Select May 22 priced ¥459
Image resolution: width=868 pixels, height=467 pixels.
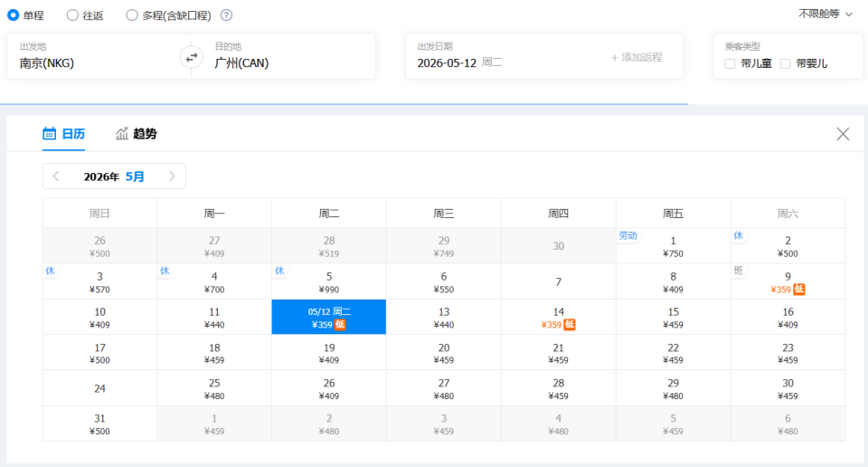(x=673, y=352)
